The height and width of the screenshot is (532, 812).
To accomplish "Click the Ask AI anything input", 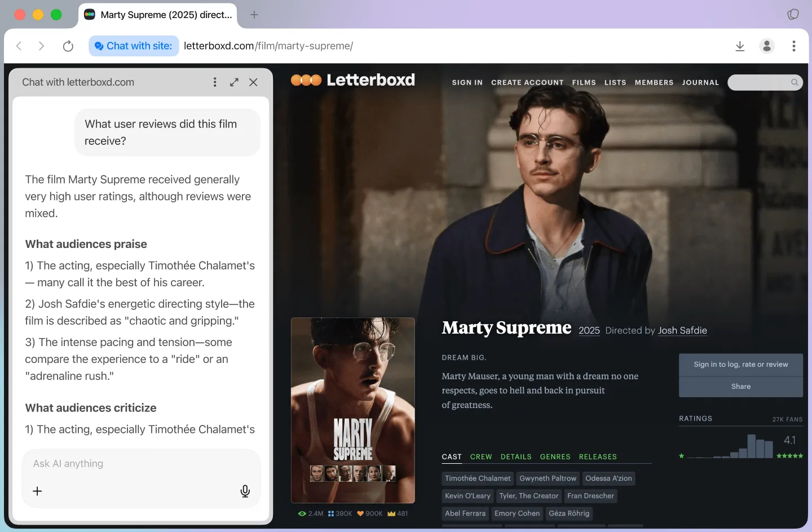I will (x=141, y=464).
